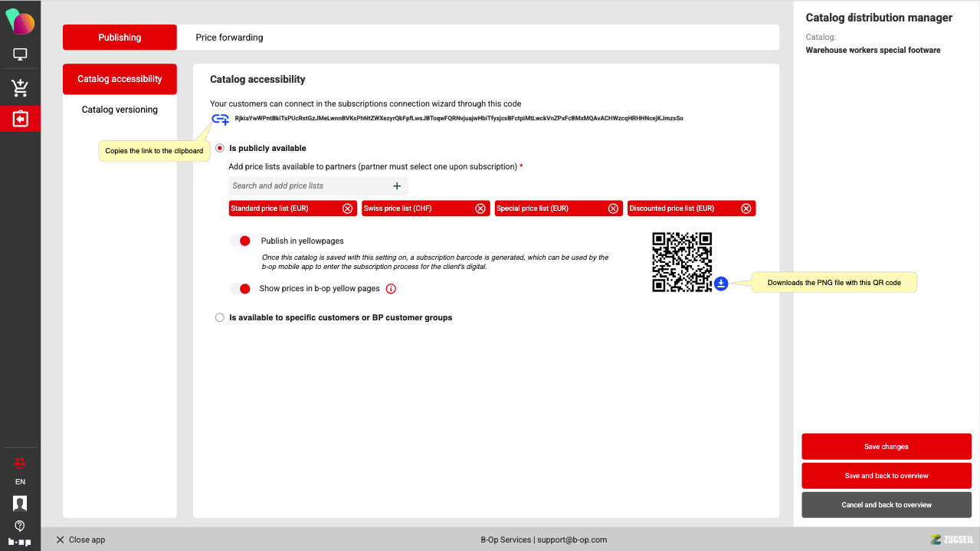The height and width of the screenshot is (551, 980).
Task: Select Is publicly available radio option
Action: (x=220, y=148)
